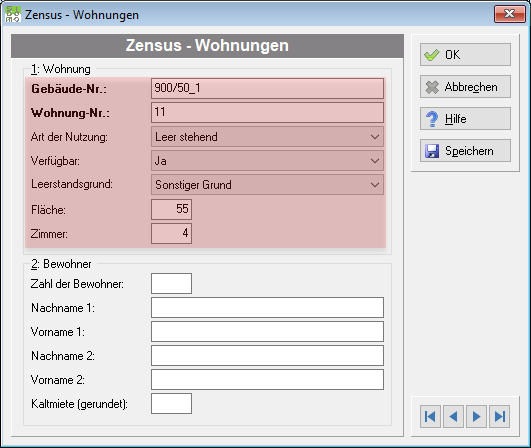Jump to last record arrow
This screenshot has height=448, width=531.
(500, 416)
